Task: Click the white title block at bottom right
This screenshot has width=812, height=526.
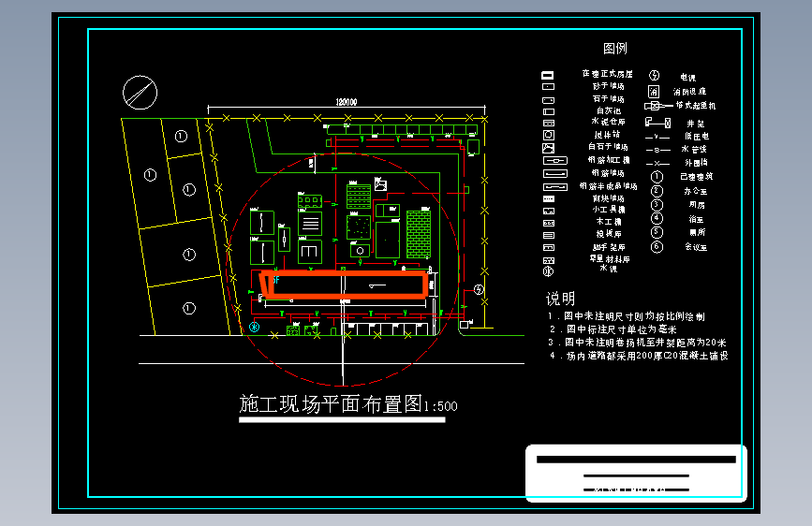Action: [636, 474]
